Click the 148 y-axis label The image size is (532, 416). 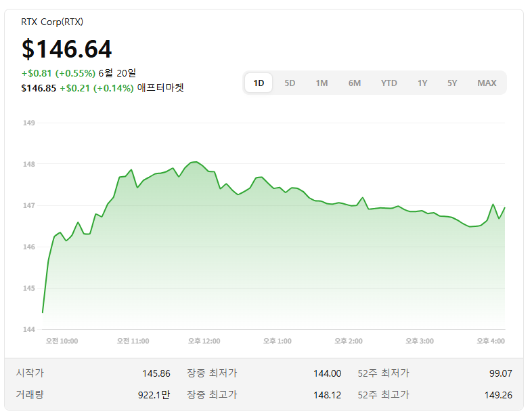[x=29, y=165]
